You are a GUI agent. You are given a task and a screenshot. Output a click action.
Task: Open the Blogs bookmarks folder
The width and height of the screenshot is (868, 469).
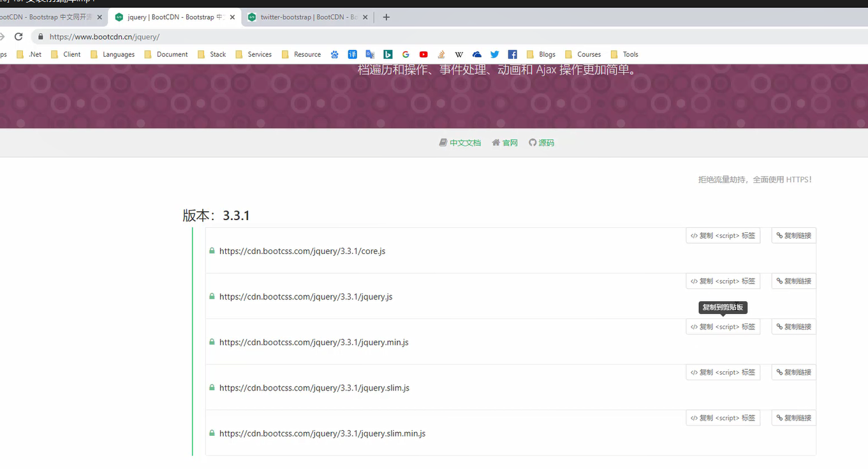(x=541, y=54)
